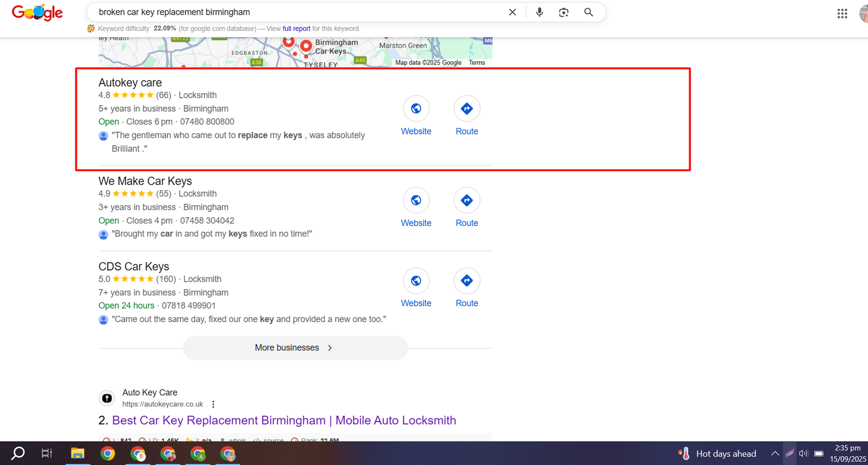868x465 pixels.
Task: Open We Make Car Keys website
Action: (416, 201)
